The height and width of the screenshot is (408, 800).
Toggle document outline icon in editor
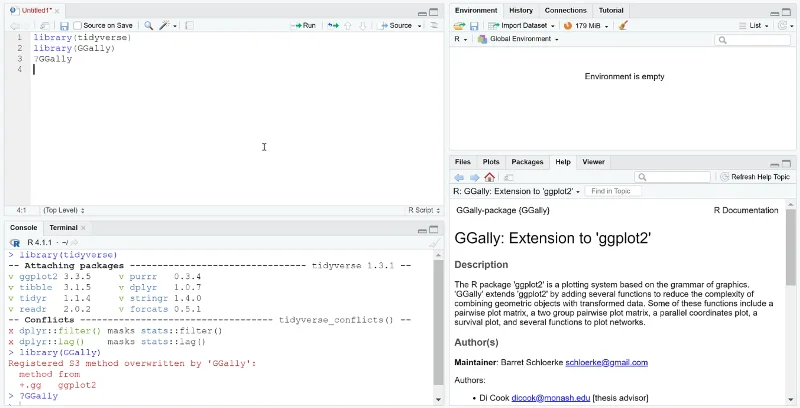[434, 26]
